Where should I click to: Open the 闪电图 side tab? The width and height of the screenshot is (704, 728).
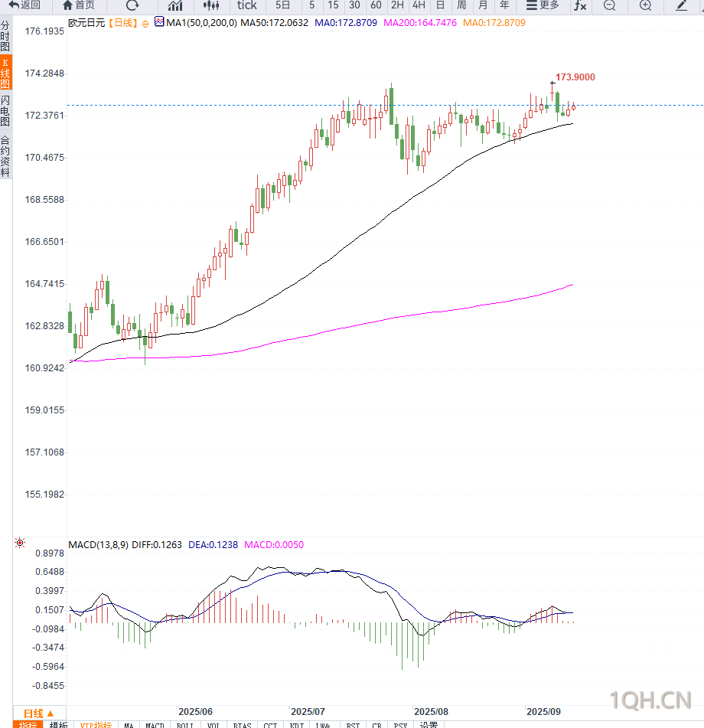coord(5,111)
